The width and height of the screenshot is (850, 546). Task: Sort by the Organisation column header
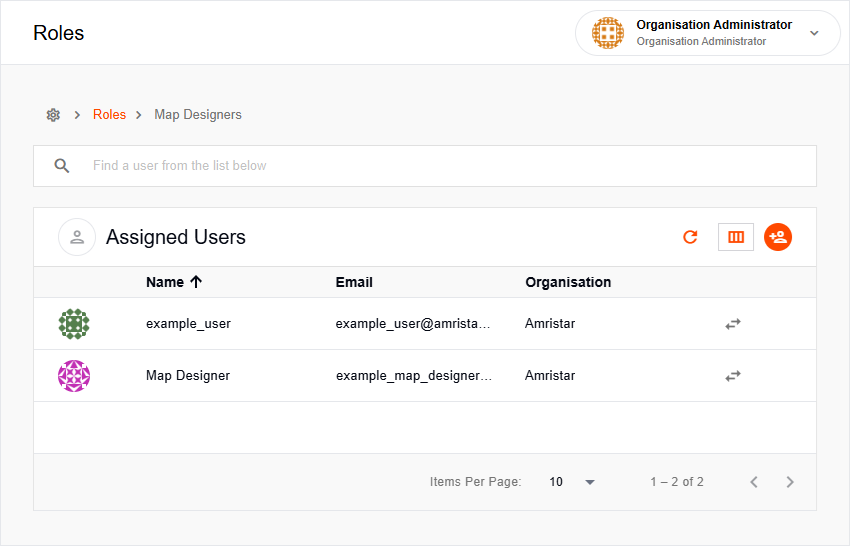(x=568, y=282)
